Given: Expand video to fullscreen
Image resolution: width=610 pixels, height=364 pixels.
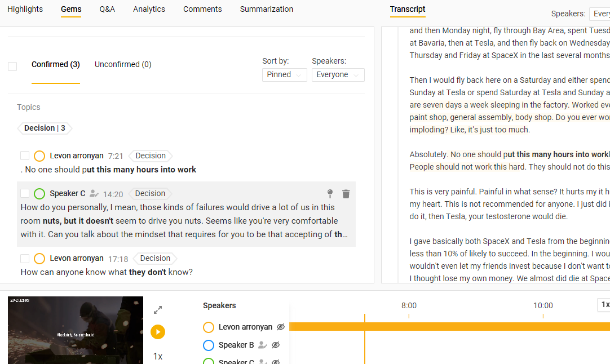Looking at the screenshot, I should [157, 310].
